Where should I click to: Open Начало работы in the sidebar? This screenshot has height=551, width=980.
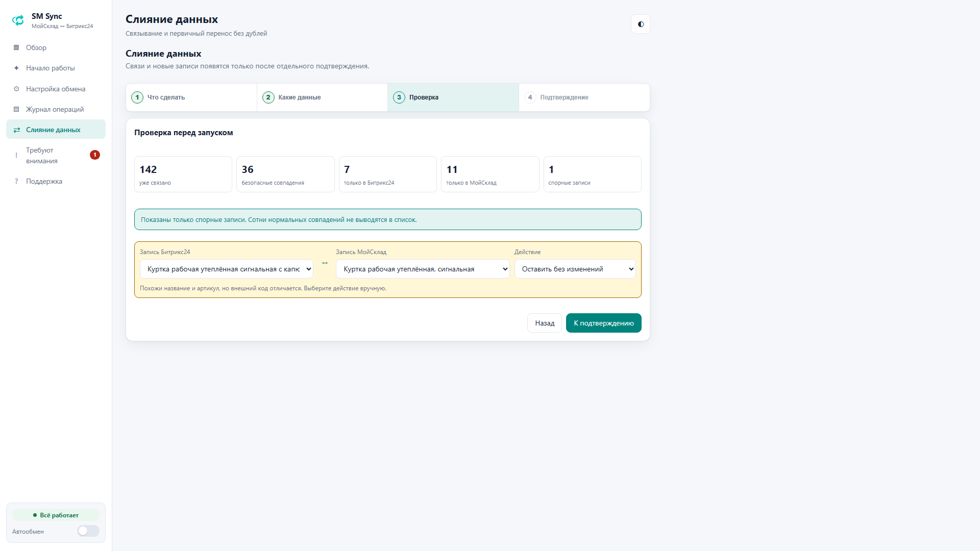(56, 68)
